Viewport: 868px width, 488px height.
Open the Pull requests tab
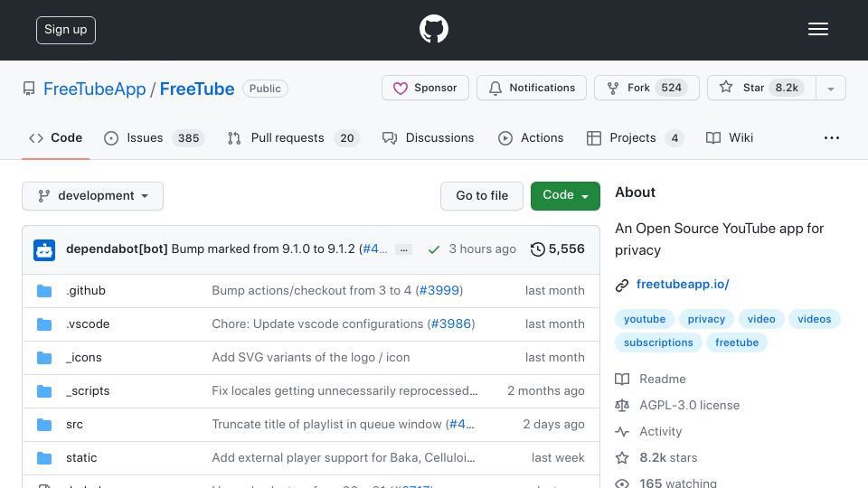point(293,137)
